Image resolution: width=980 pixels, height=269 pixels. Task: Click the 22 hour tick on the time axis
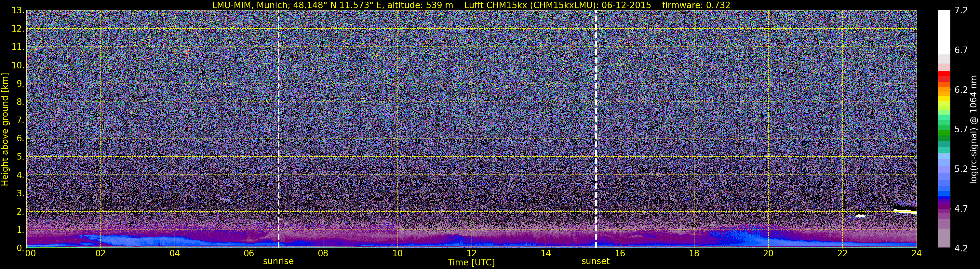point(842,254)
